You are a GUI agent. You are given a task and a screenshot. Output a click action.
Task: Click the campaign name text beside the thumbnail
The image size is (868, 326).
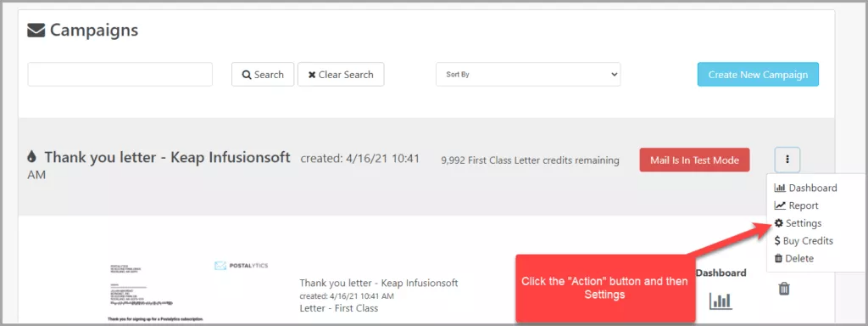coord(379,284)
